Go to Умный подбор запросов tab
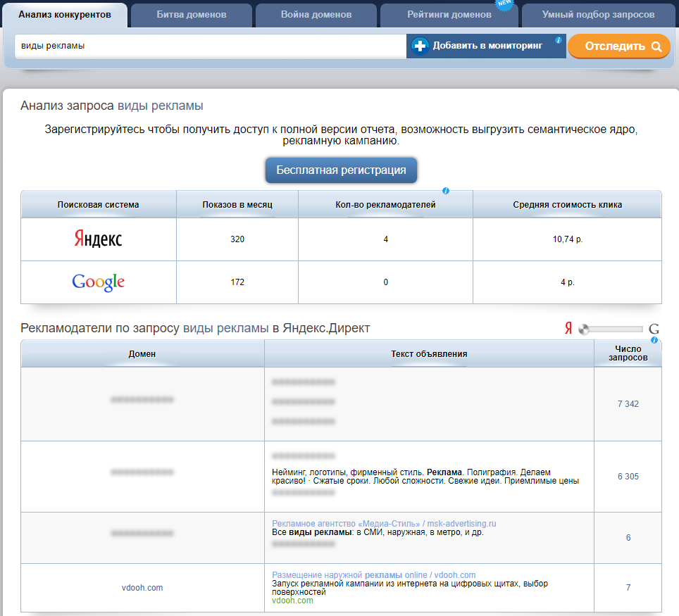This screenshot has height=616, width=679. (598, 15)
